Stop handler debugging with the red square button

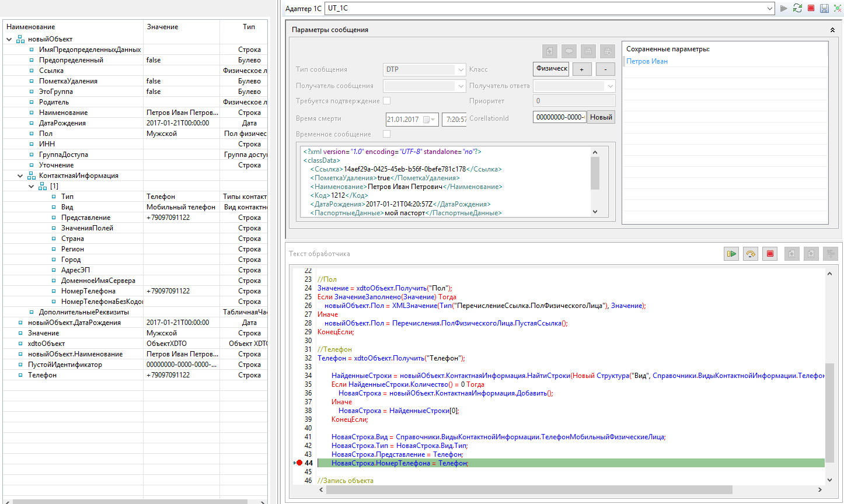770,254
